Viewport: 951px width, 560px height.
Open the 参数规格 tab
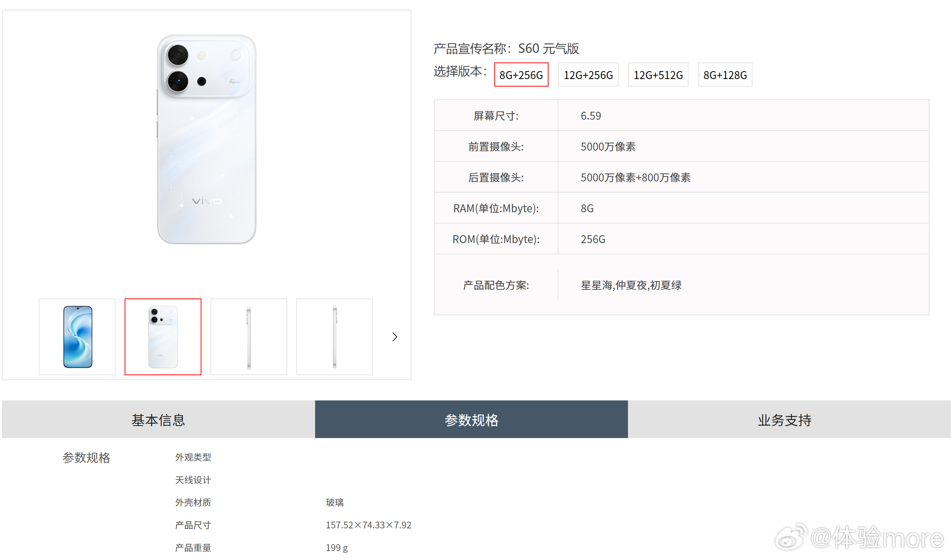[471, 420]
